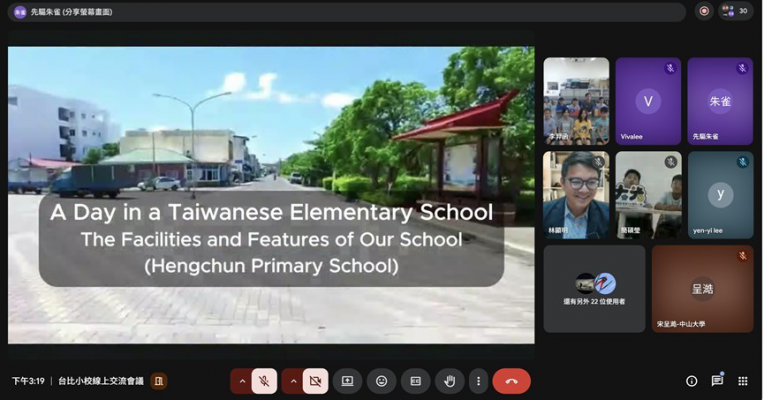Show all 30 participants icon
This screenshot has height=400, width=764.
tap(736, 11)
